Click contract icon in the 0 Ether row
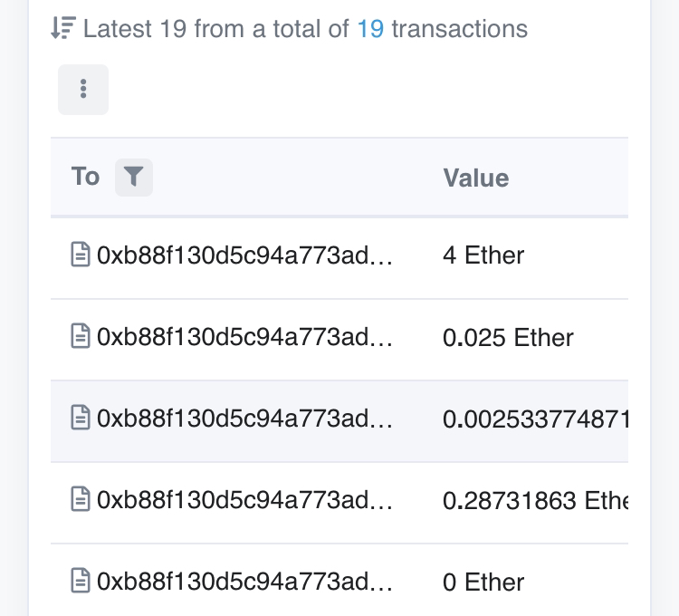The image size is (679, 616). tap(81, 581)
